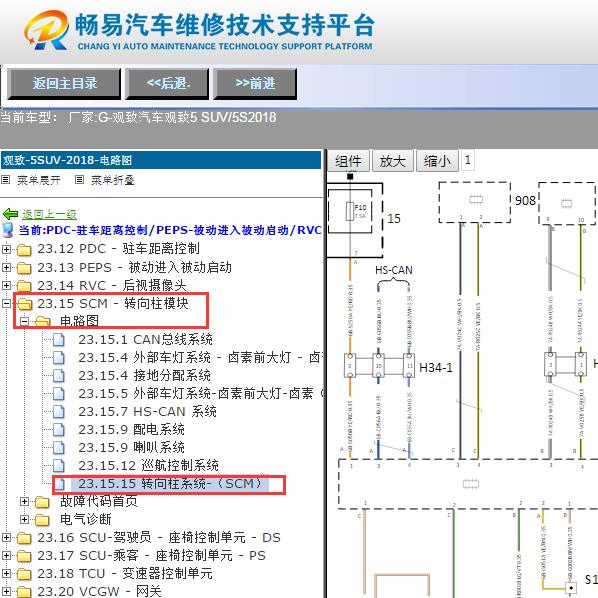Open 23.15.7 HS-CAN 系统 diagram
This screenshot has height=598, width=598.
coord(148,412)
